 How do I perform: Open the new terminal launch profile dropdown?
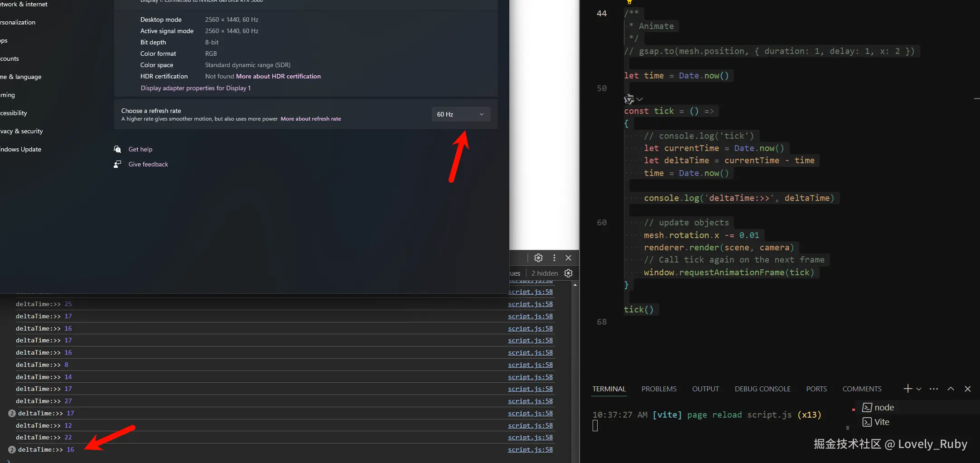coord(919,389)
